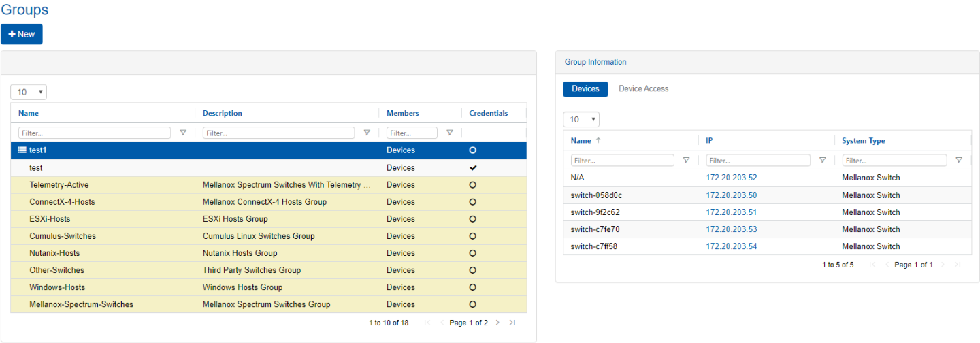Viewport: 980px width, 343px height.
Task: Click filter funnel icon for System Type column
Action: (x=958, y=161)
